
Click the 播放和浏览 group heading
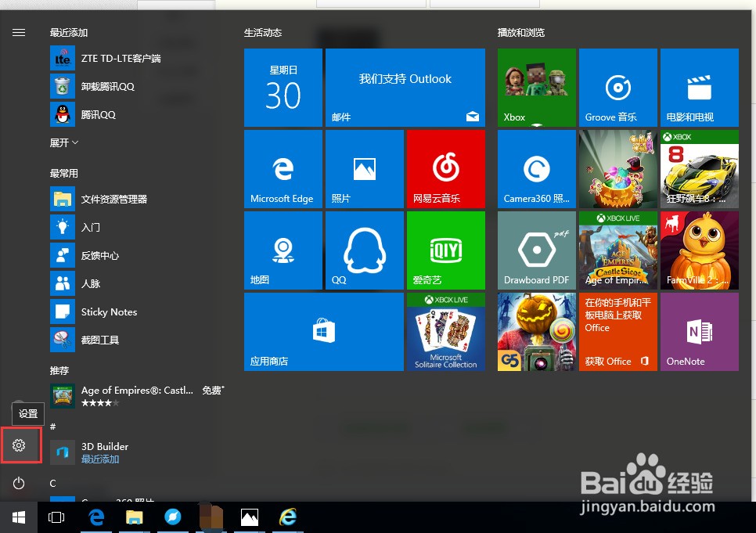521,33
